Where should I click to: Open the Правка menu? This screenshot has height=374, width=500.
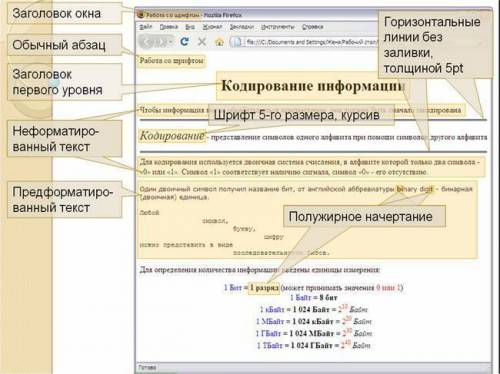coord(169,27)
